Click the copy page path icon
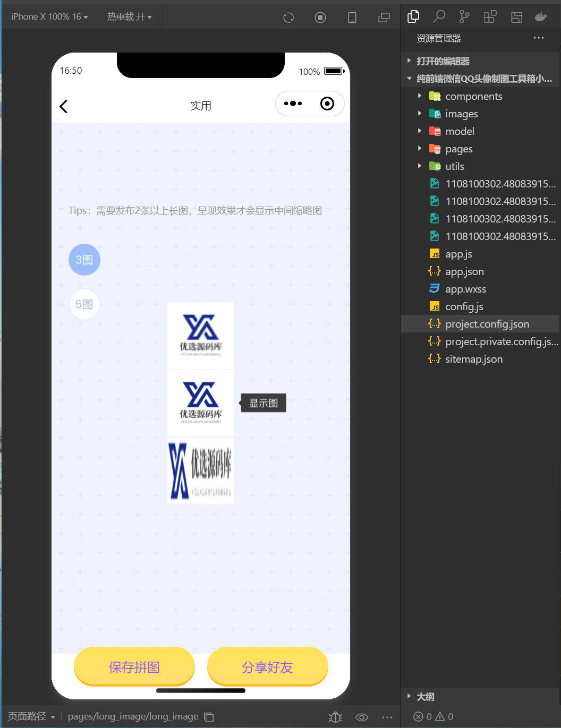The height and width of the screenshot is (728, 561). coord(209,717)
